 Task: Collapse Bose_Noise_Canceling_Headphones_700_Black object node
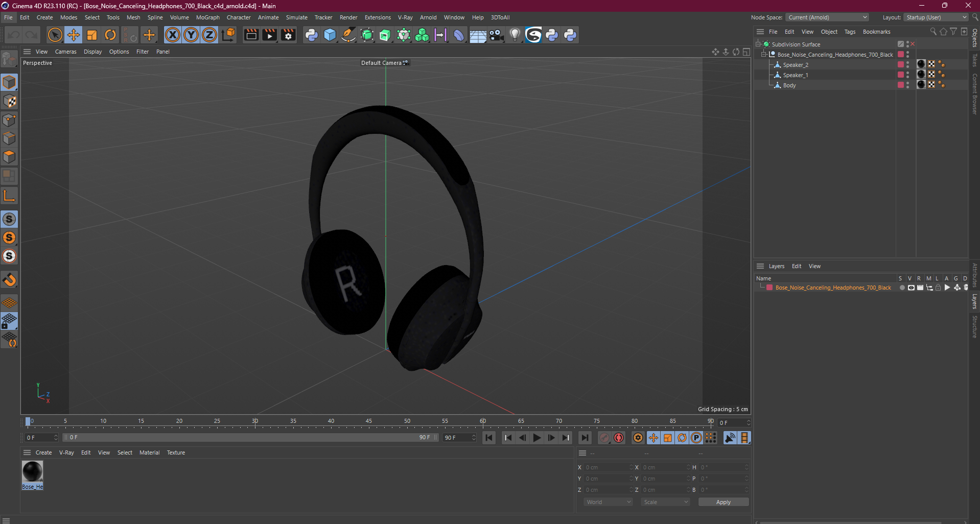point(764,55)
